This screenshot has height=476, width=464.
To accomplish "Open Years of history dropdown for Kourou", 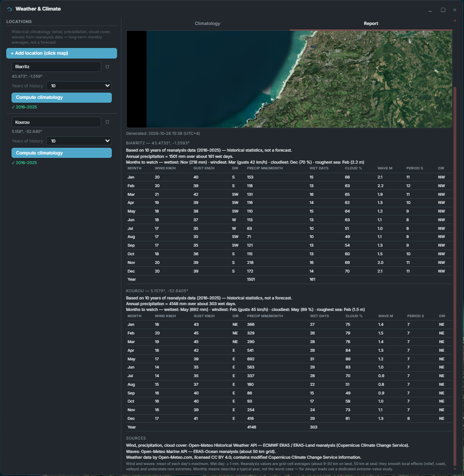I will (79, 141).
